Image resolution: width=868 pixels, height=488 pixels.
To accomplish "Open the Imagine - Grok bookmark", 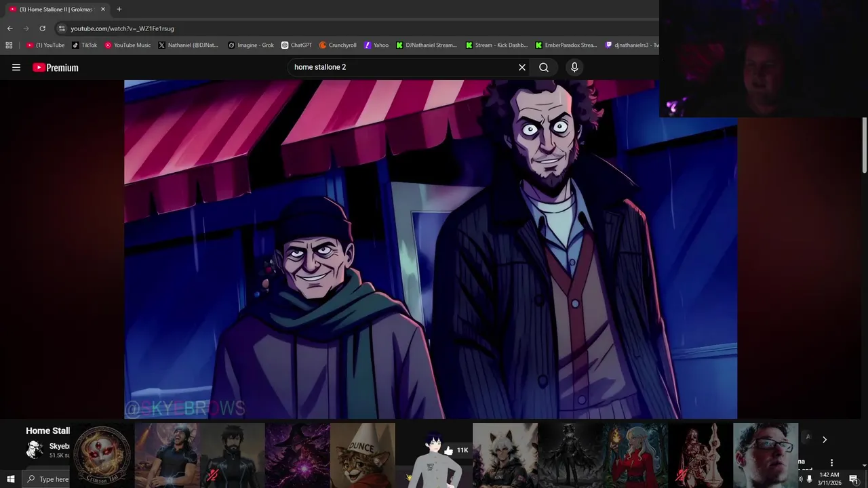I will 251,45.
